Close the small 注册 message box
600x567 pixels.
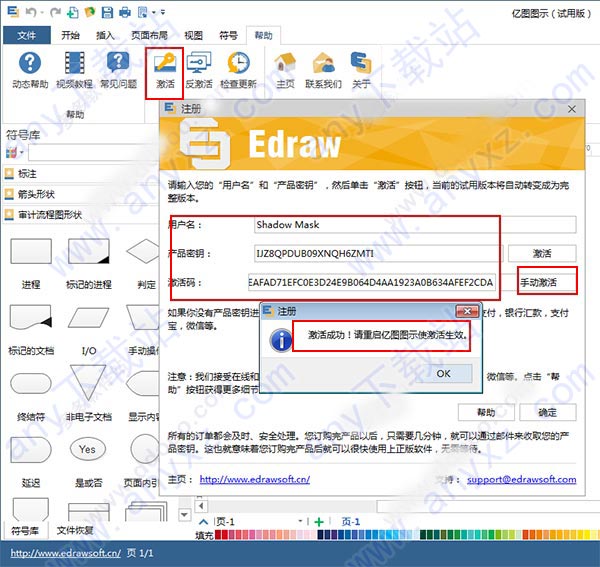point(467,311)
